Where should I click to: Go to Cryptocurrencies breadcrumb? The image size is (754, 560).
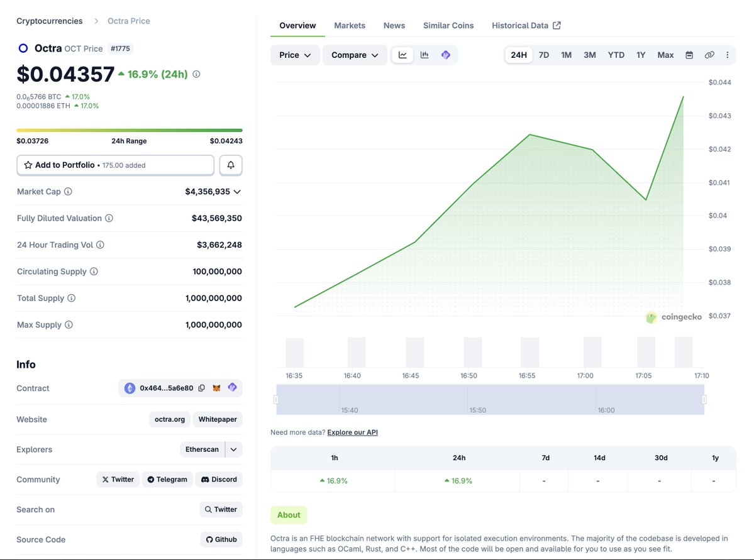pyautogui.click(x=50, y=21)
